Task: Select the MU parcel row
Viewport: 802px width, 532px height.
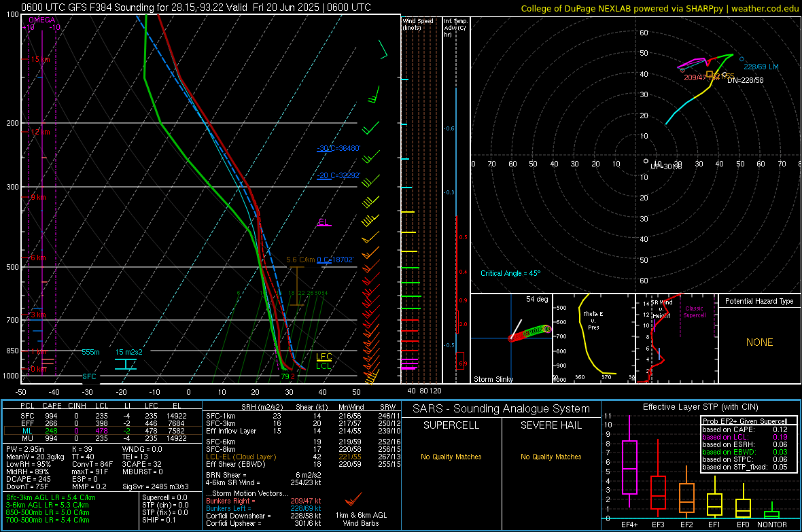Action: point(102,438)
